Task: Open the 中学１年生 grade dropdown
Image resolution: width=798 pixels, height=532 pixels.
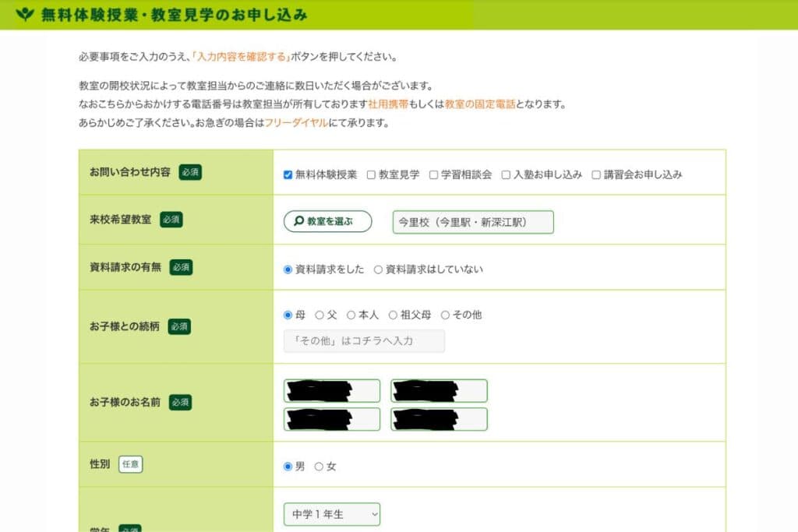Action: tap(332, 514)
